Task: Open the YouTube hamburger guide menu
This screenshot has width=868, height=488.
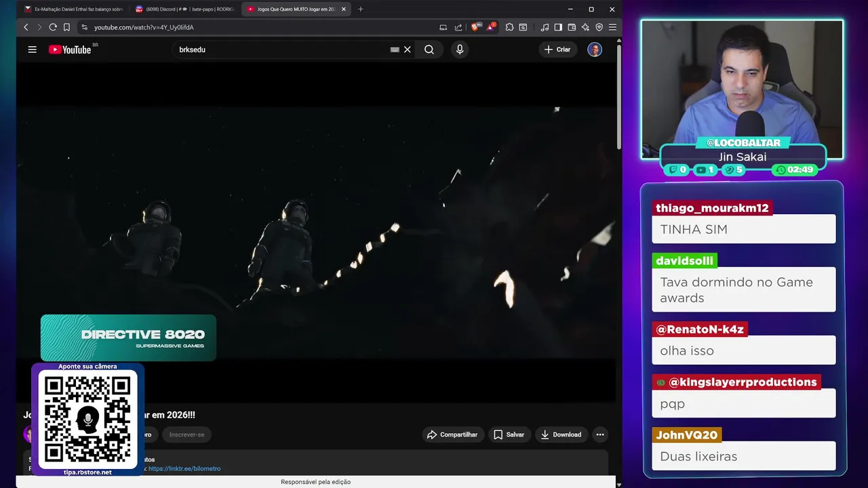Action: pos(32,49)
